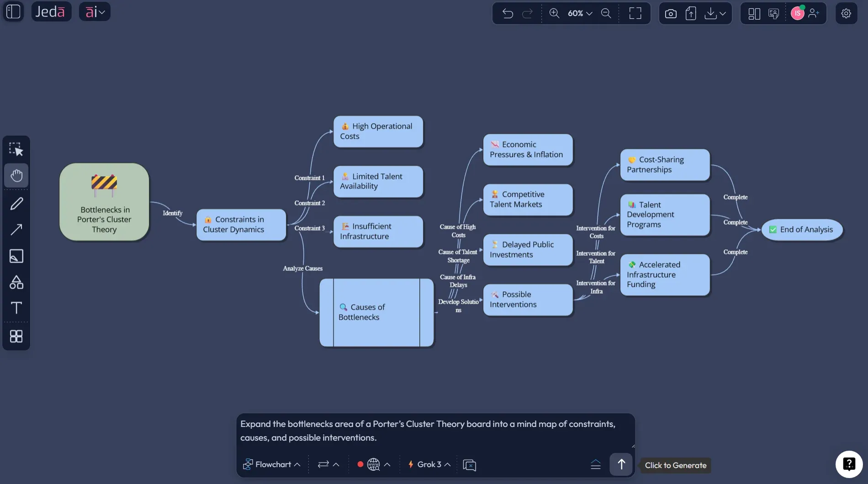Expand the Grok 3 model selector
The width and height of the screenshot is (868, 484).
(x=428, y=464)
